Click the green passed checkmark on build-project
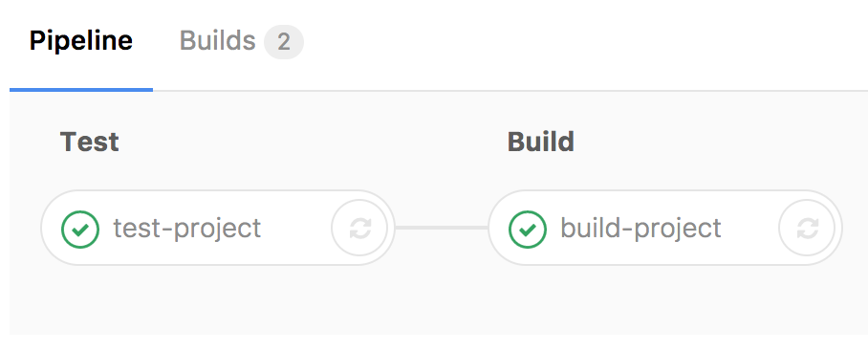This screenshot has width=868, height=352. (x=528, y=229)
